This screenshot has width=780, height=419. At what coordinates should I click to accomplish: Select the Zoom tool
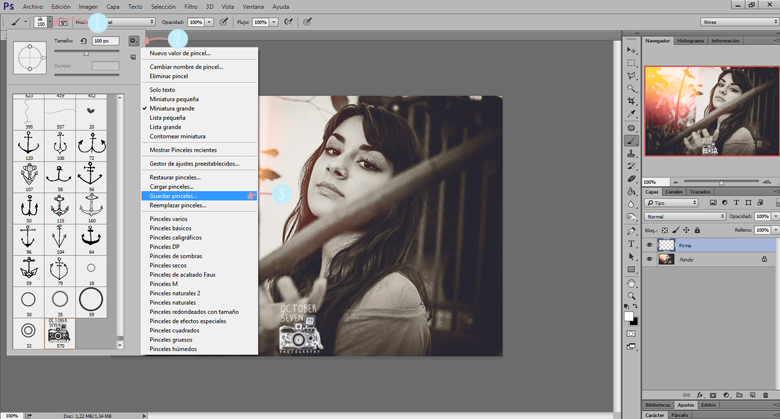tap(631, 296)
